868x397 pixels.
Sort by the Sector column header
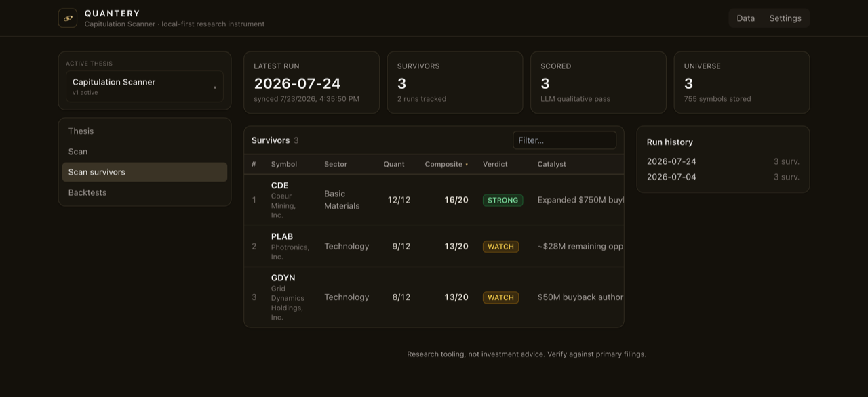(336, 164)
